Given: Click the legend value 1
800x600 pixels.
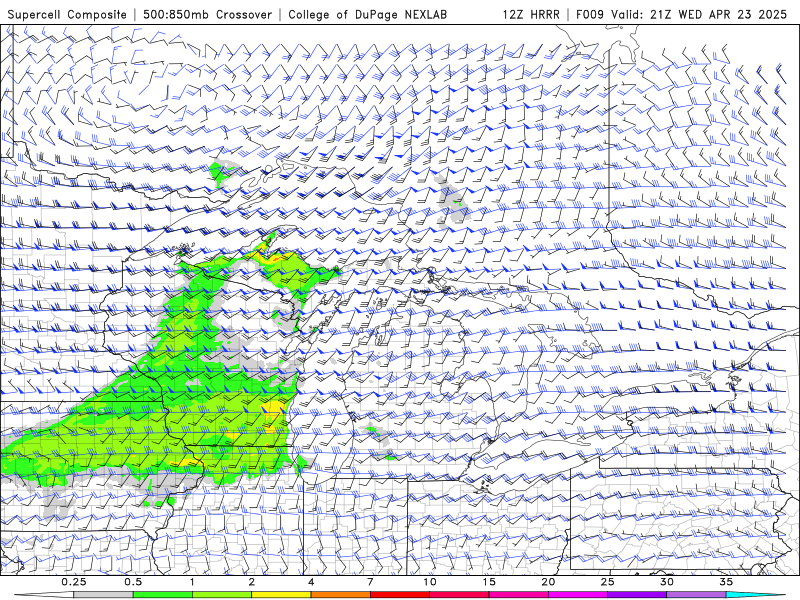Looking at the screenshot, I should pyautogui.click(x=192, y=582).
